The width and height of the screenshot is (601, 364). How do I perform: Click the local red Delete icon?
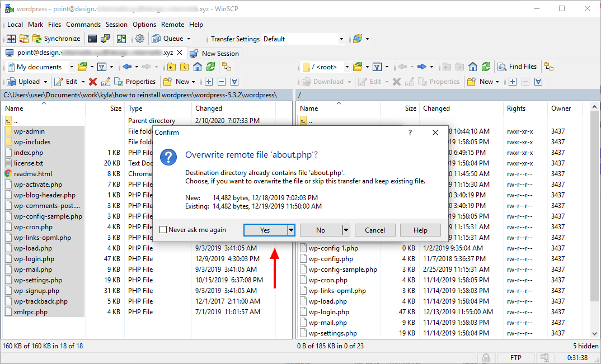point(93,82)
